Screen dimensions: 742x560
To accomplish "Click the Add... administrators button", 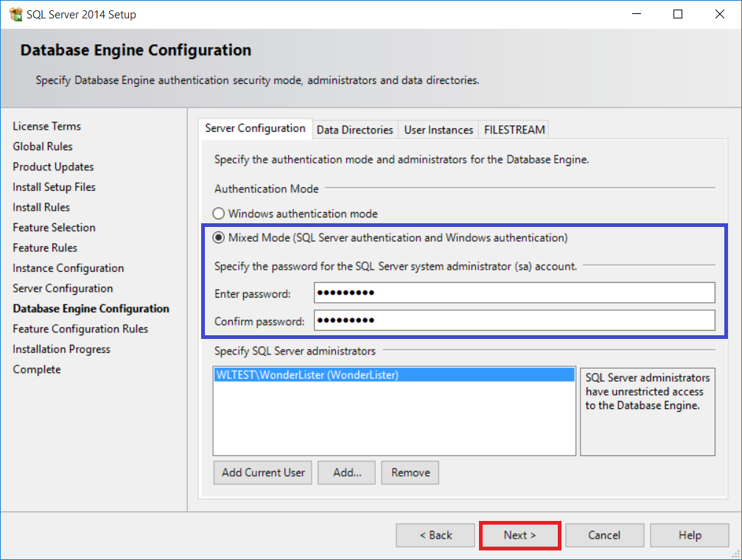I will point(347,472).
